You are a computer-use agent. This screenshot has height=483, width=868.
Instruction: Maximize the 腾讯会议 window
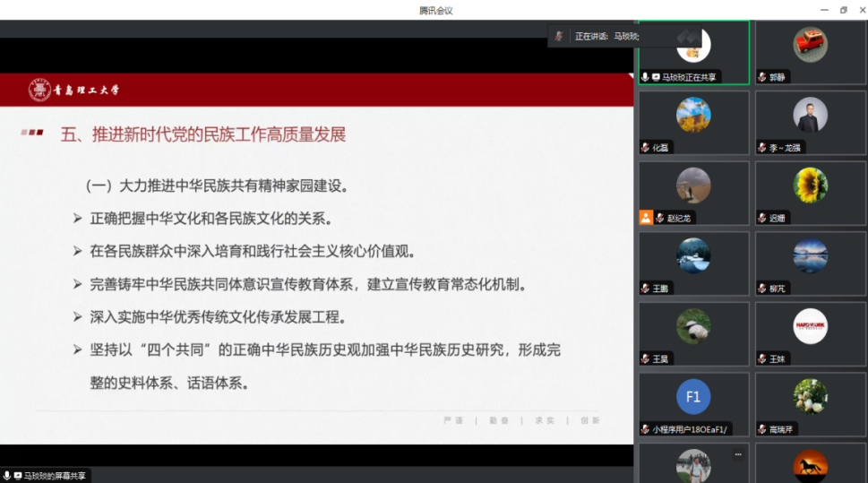[x=843, y=10]
